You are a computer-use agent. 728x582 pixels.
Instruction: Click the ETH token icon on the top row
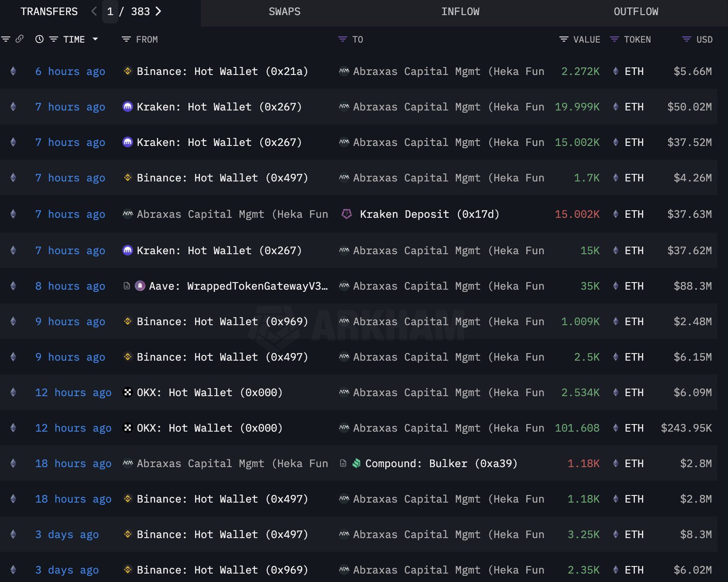pos(615,71)
